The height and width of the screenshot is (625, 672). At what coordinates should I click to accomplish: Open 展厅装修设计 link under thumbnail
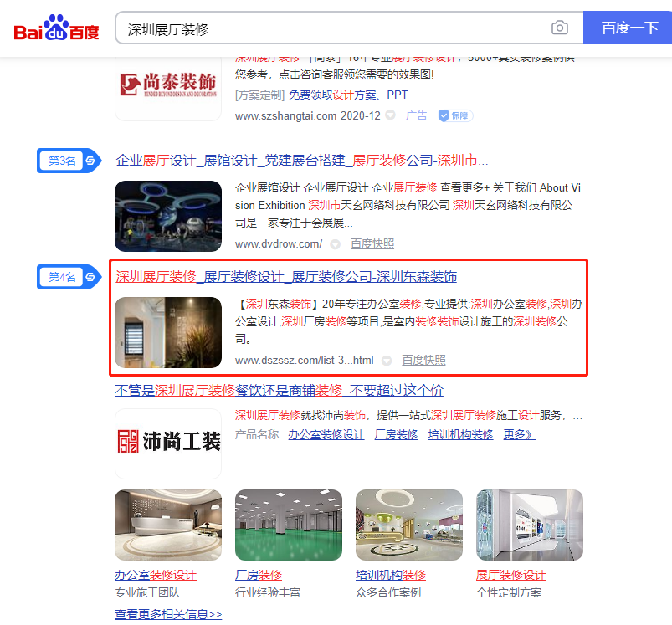point(510,575)
